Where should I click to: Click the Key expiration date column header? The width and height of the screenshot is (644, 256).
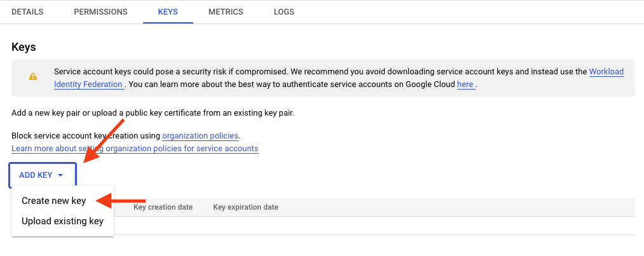click(245, 207)
